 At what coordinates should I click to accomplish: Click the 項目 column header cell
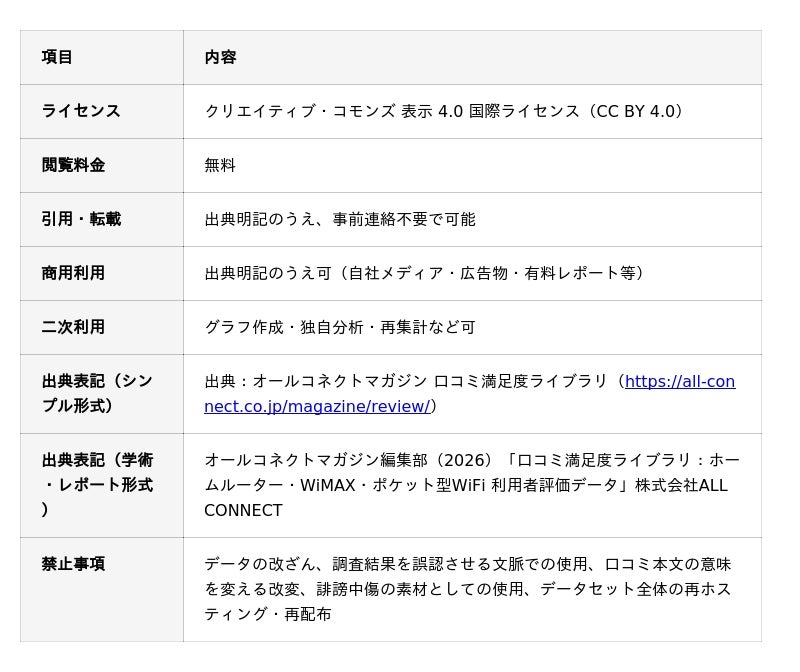[x=57, y=57]
